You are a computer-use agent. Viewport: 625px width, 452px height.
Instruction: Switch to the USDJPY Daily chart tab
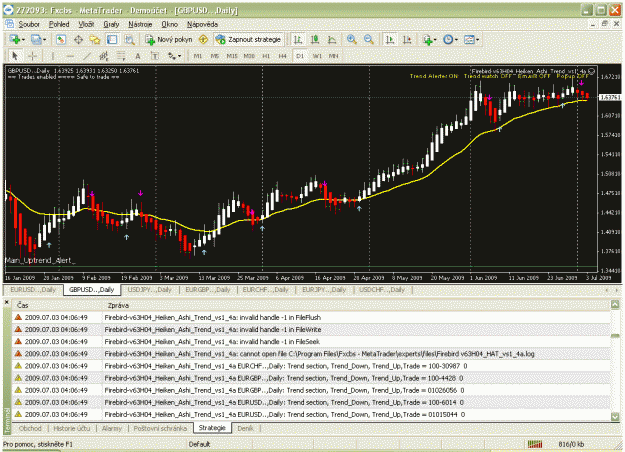point(149,290)
